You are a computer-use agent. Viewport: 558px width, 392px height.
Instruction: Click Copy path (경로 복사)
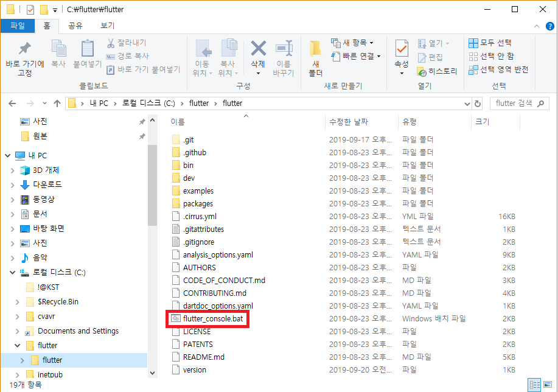127,56
